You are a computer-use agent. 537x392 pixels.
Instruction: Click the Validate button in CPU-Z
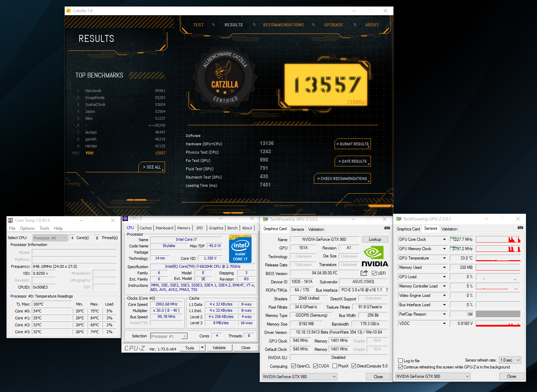(x=219, y=348)
